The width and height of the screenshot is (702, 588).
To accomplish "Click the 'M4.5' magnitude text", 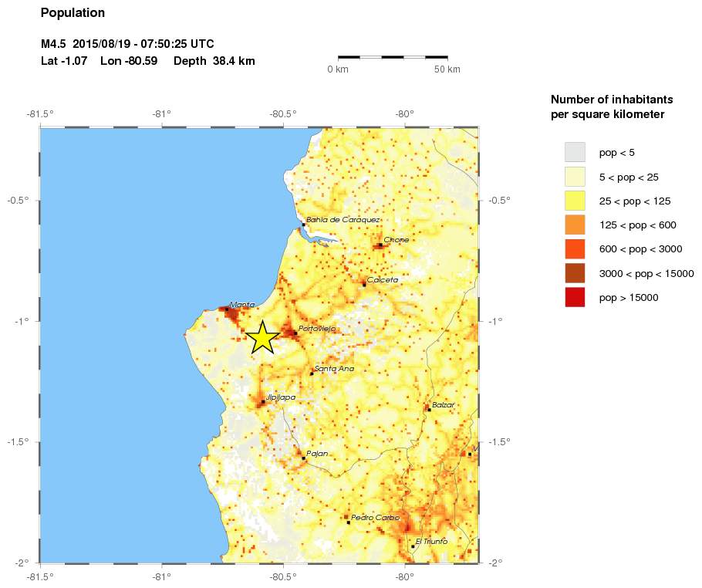I will 53,44.
